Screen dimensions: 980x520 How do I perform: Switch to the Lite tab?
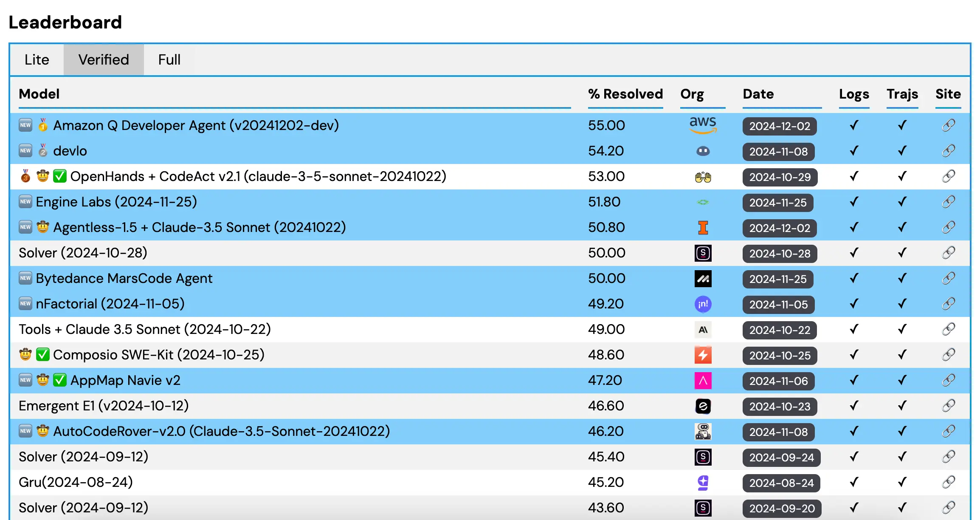(x=37, y=59)
